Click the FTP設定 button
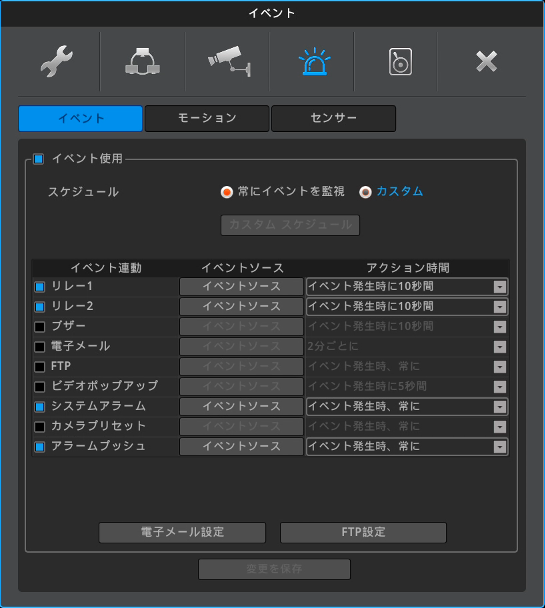Screen dimensions: 545x608 (x=363, y=532)
